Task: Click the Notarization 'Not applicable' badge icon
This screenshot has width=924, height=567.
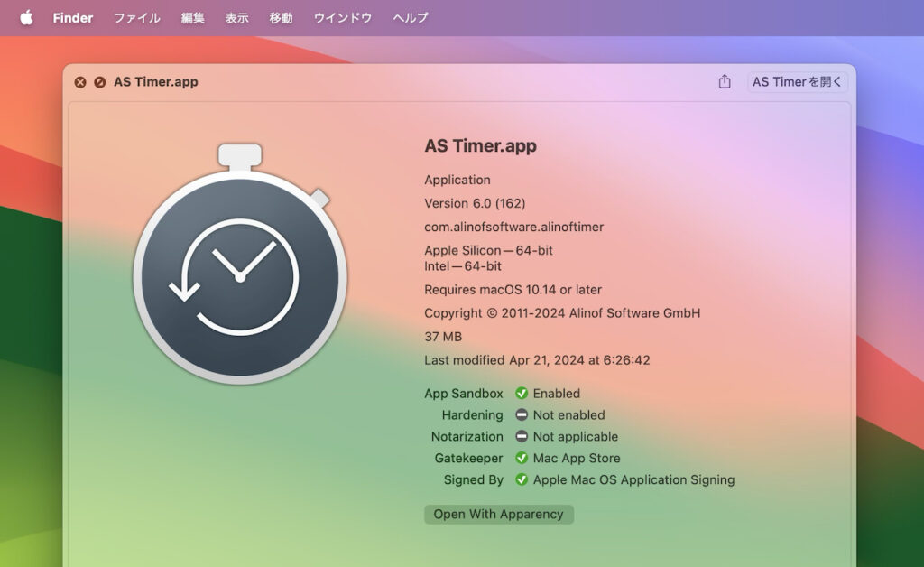Action: tap(521, 437)
